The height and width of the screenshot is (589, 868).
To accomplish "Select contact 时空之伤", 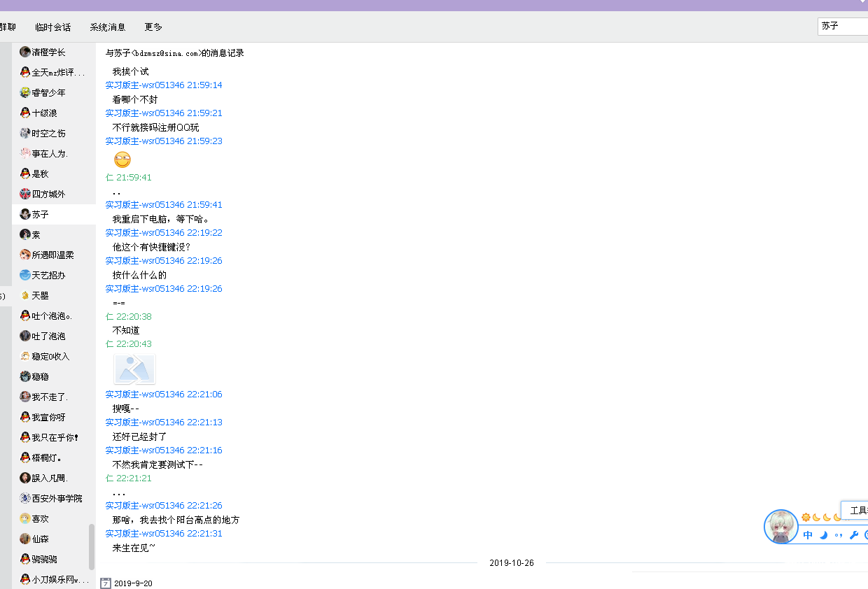I will coord(54,133).
